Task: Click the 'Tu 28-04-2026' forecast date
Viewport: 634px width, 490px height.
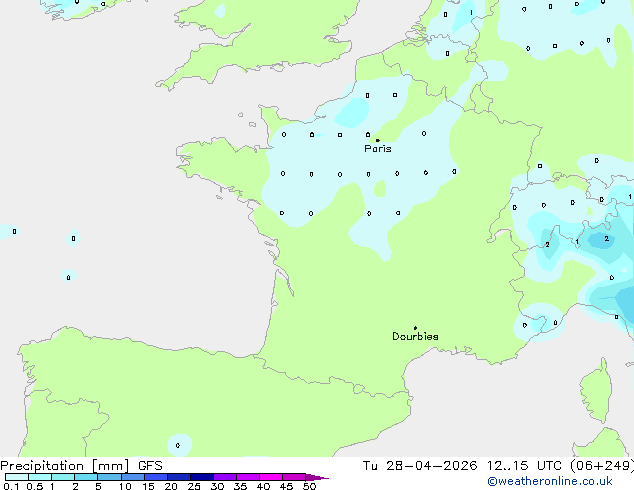Action: pos(420,466)
